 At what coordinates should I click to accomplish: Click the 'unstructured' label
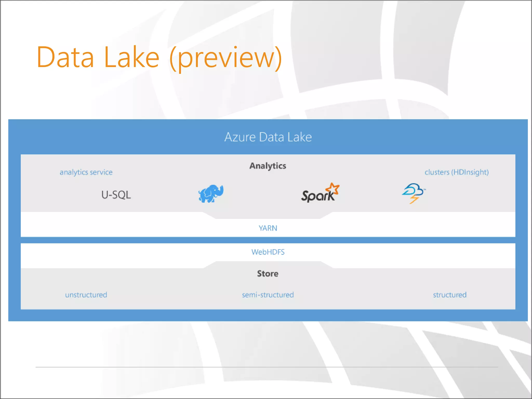pyautogui.click(x=86, y=295)
